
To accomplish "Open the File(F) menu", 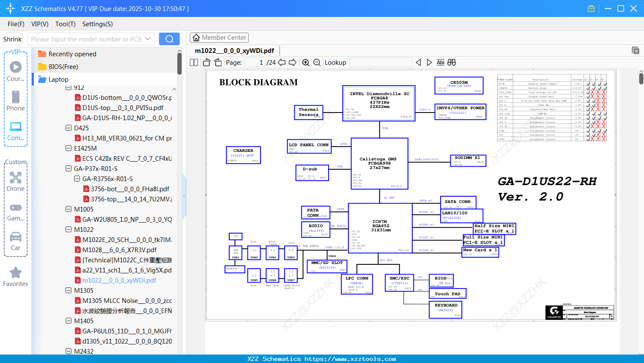I will (16, 24).
